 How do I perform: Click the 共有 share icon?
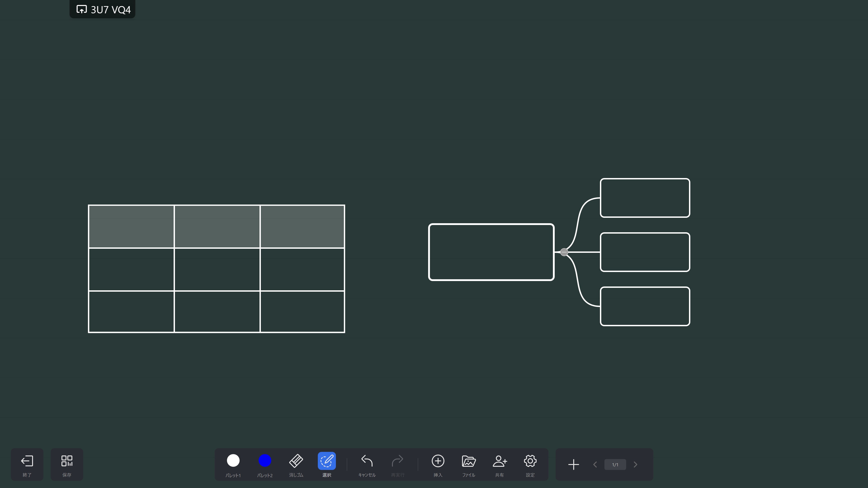point(499,461)
